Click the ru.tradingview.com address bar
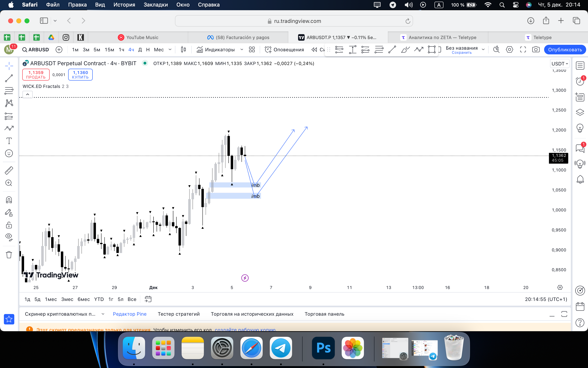This screenshot has height=368, width=588. [294, 21]
